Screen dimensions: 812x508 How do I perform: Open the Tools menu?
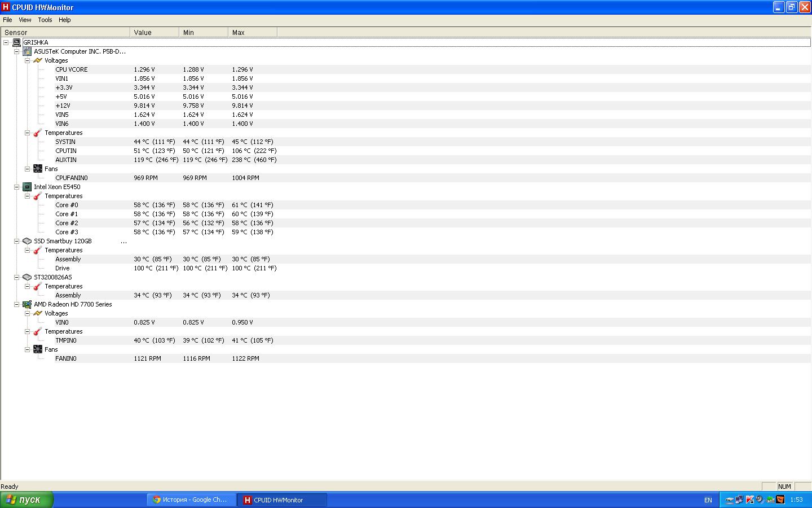pos(45,20)
